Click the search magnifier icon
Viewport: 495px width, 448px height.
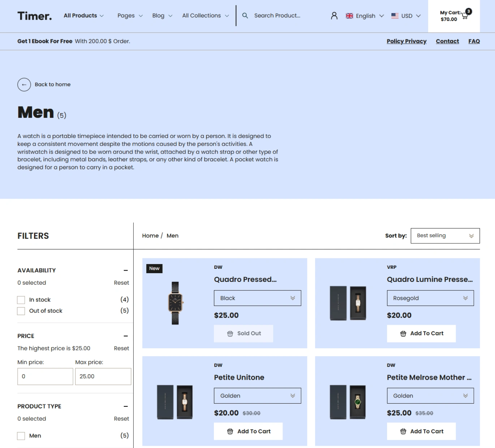tap(245, 16)
